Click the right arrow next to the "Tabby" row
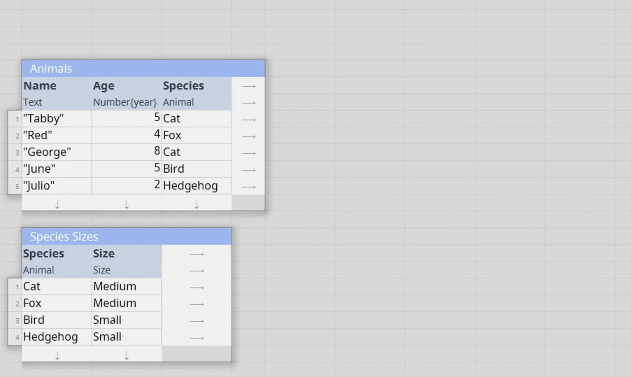Image resolution: width=631 pixels, height=377 pixels. click(249, 119)
